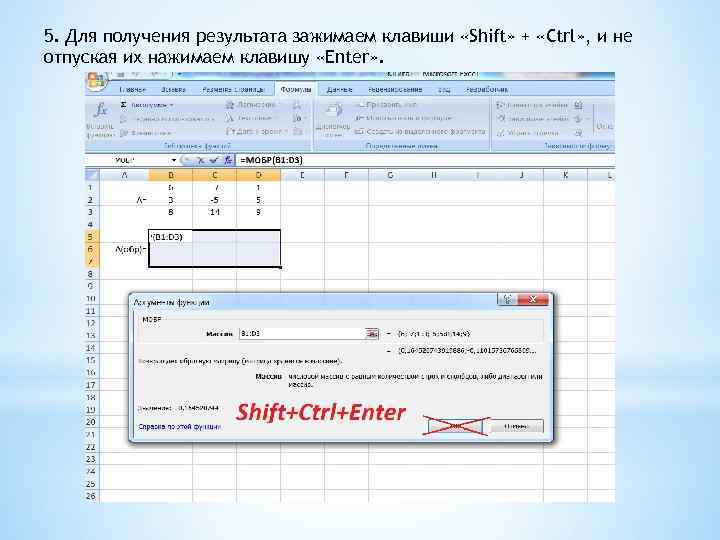The width and height of the screenshot is (720, 540).
Task: Click cell C2 containing -5
Action: point(214,200)
